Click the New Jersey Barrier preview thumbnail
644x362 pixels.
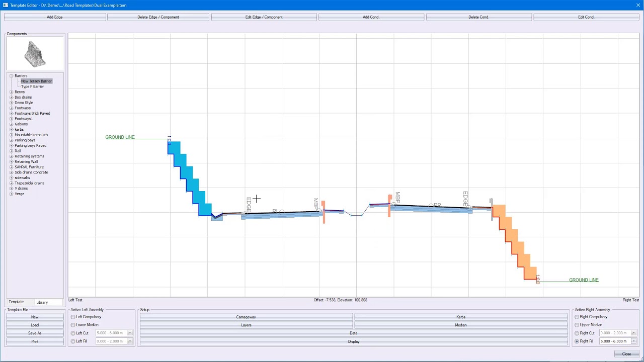point(34,54)
